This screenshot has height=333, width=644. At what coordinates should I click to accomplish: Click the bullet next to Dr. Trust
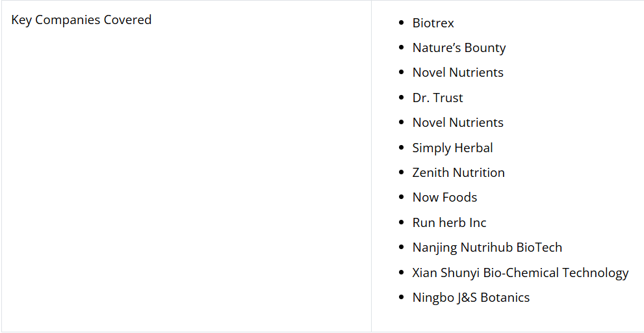(402, 99)
